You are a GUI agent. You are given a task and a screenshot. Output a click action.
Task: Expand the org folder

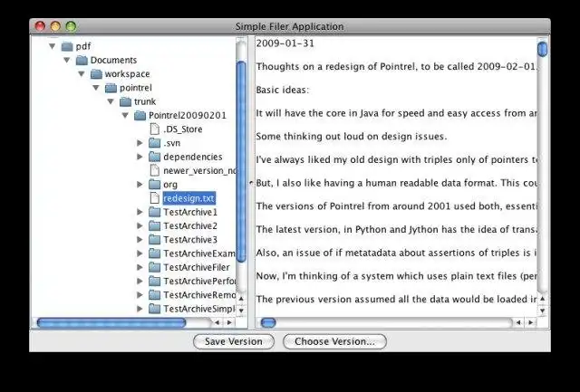coord(140,185)
